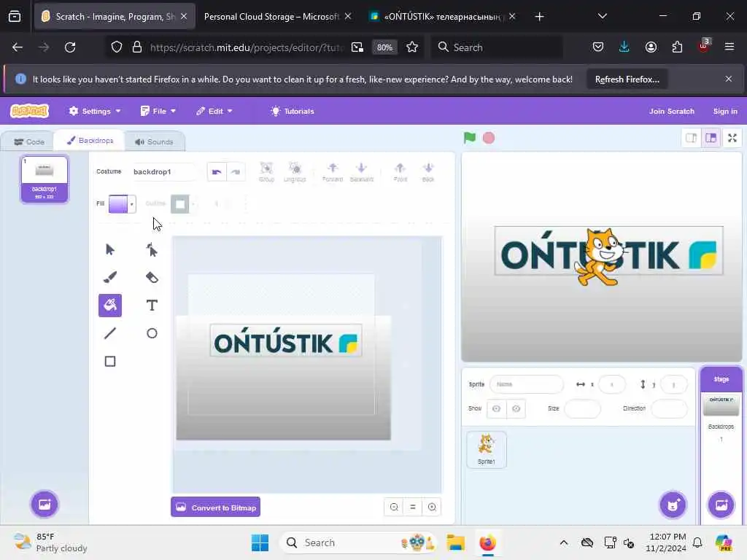
Task: Click the Scratch logo
Action: pyautogui.click(x=29, y=111)
